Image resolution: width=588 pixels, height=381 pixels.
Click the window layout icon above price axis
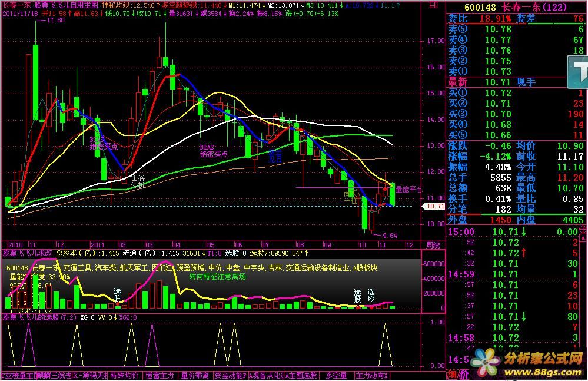(433, 5)
